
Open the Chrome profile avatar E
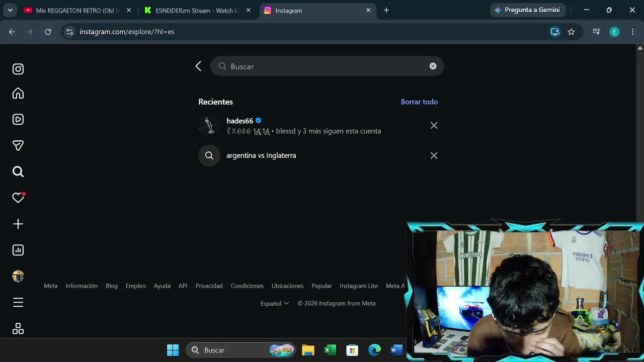[614, 32]
